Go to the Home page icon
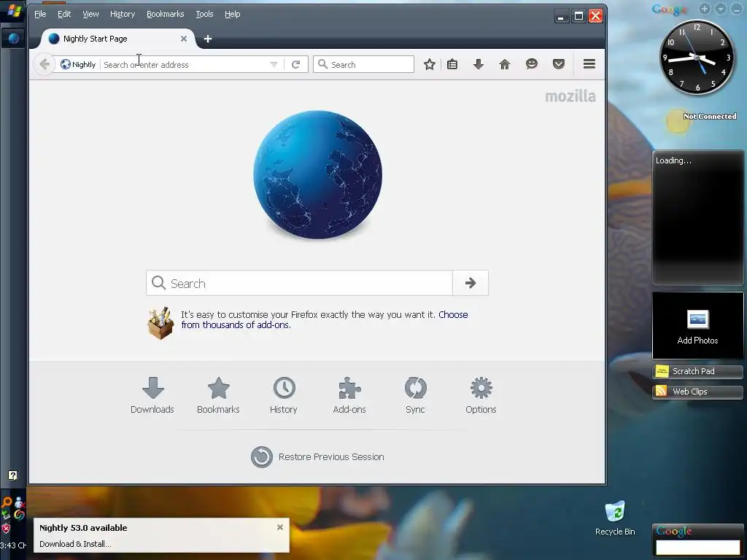The height and width of the screenshot is (560, 747). click(505, 64)
